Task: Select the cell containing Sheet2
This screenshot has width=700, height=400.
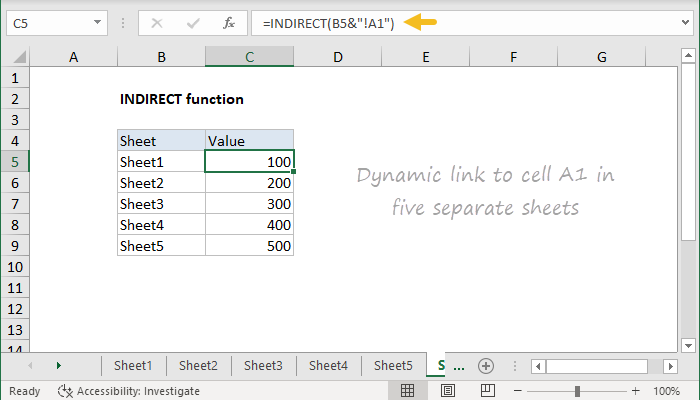Action: pos(162,183)
